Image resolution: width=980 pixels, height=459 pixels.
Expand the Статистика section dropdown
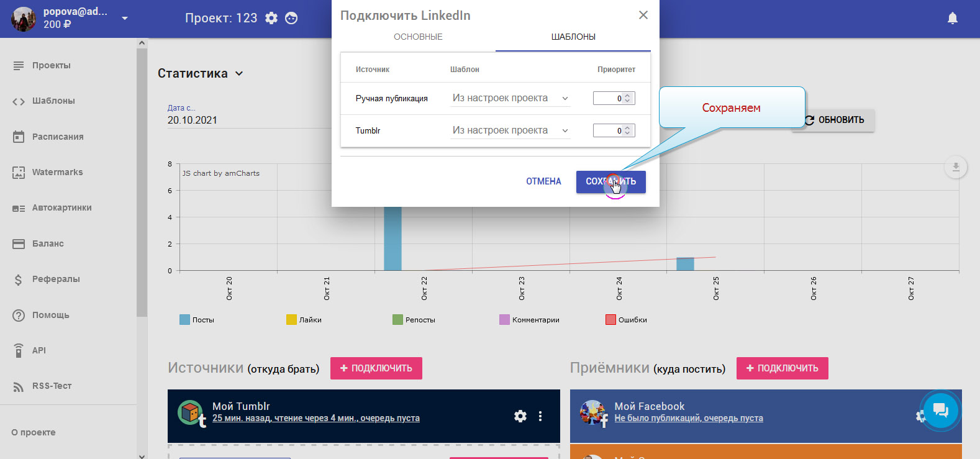200,73
